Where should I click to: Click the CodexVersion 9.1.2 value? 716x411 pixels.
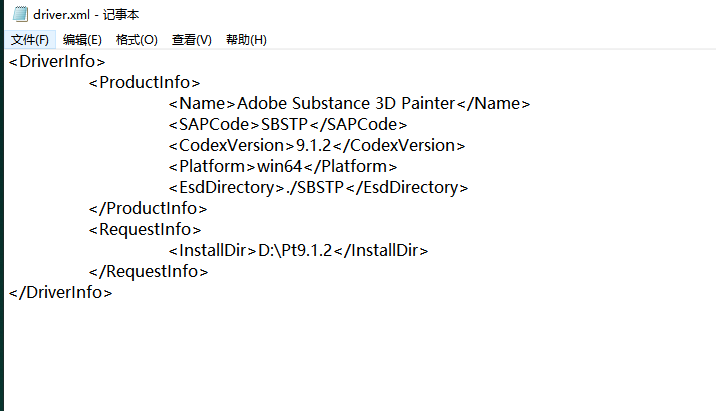pos(313,145)
